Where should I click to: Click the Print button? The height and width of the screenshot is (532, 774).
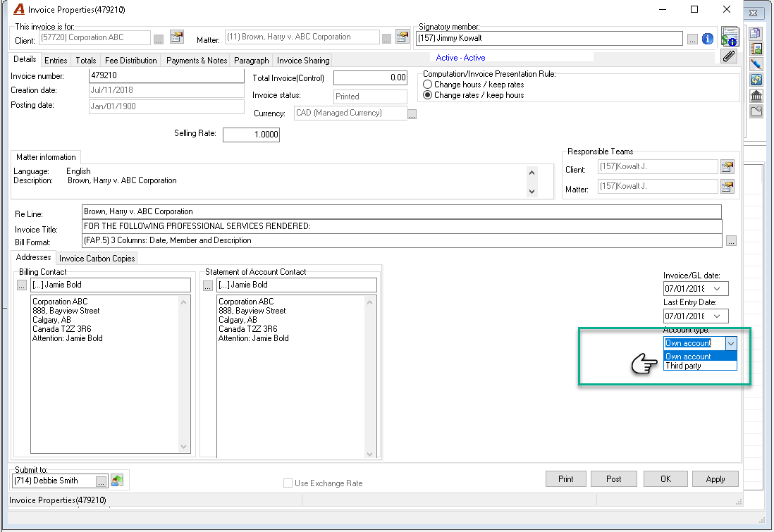(x=565, y=478)
